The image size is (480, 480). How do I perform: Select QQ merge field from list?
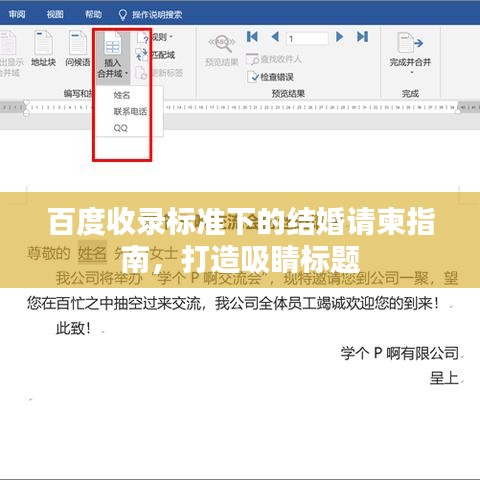coord(120,128)
